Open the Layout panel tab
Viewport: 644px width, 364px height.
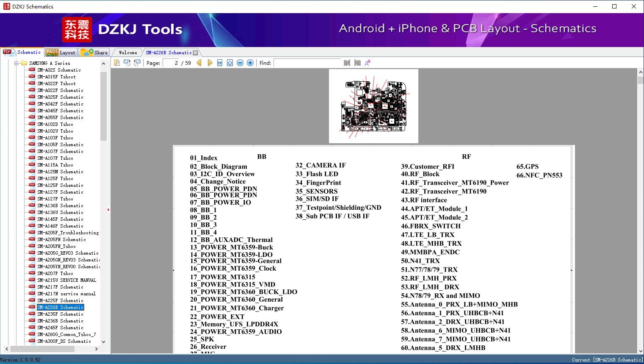click(x=61, y=53)
